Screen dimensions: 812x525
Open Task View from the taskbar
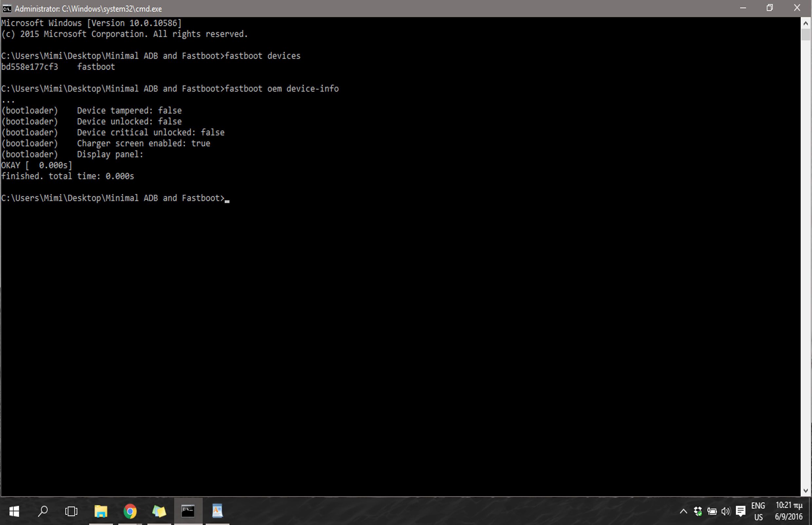[71, 511]
